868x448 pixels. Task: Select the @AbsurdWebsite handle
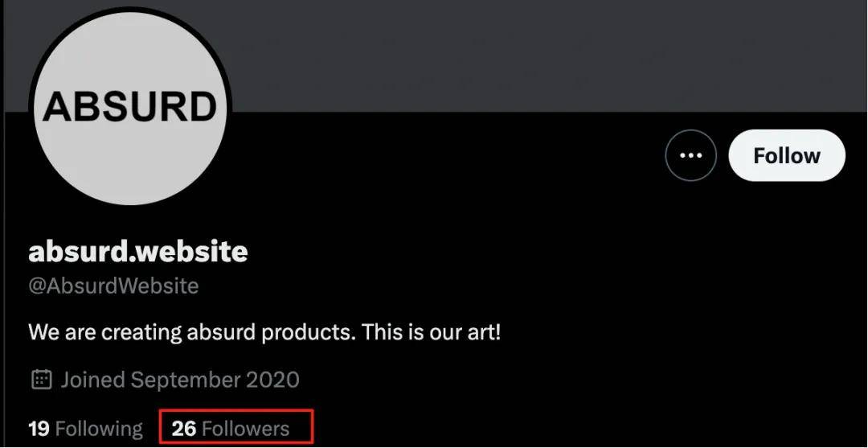113,286
